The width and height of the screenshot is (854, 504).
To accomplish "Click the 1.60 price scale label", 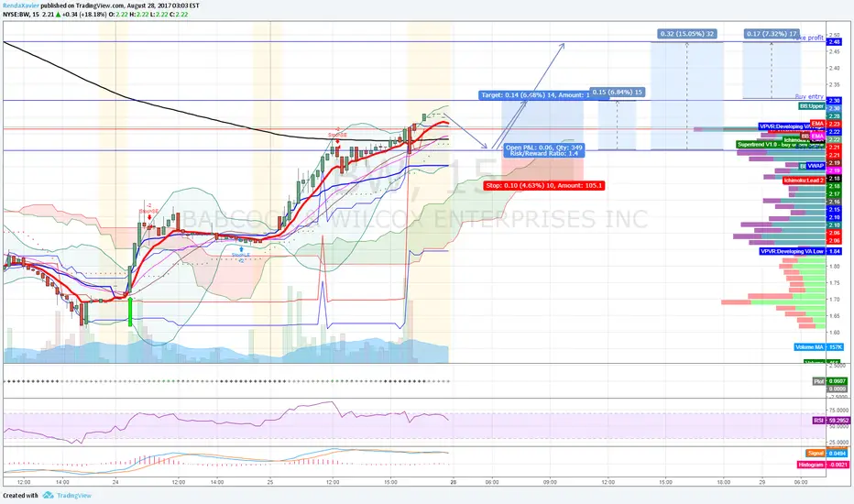I will [834, 332].
